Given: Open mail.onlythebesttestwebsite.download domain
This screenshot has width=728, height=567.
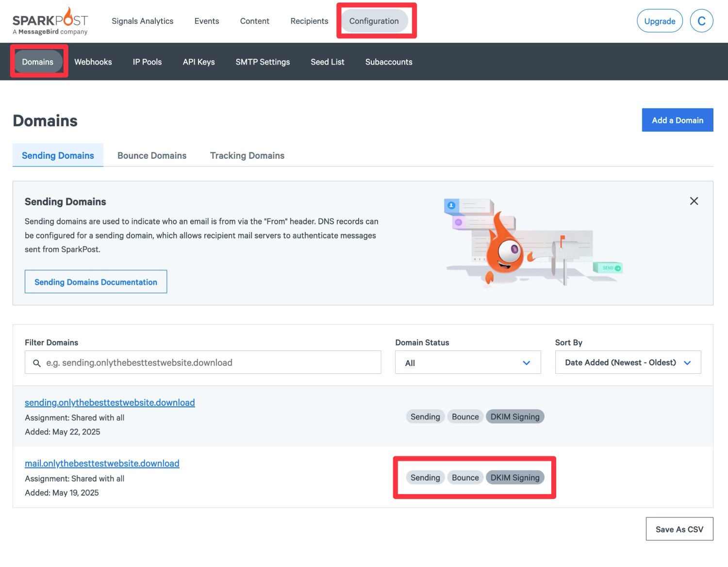Looking at the screenshot, I should point(102,464).
